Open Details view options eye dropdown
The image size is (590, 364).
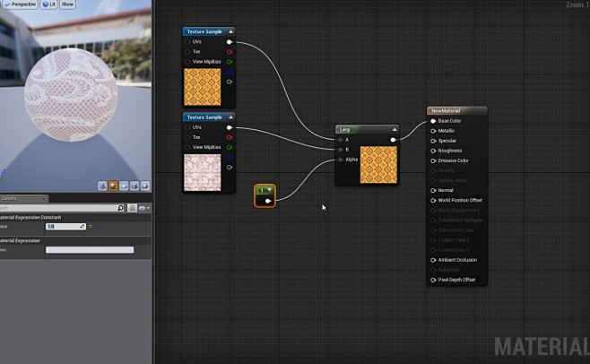pyautogui.click(x=143, y=208)
